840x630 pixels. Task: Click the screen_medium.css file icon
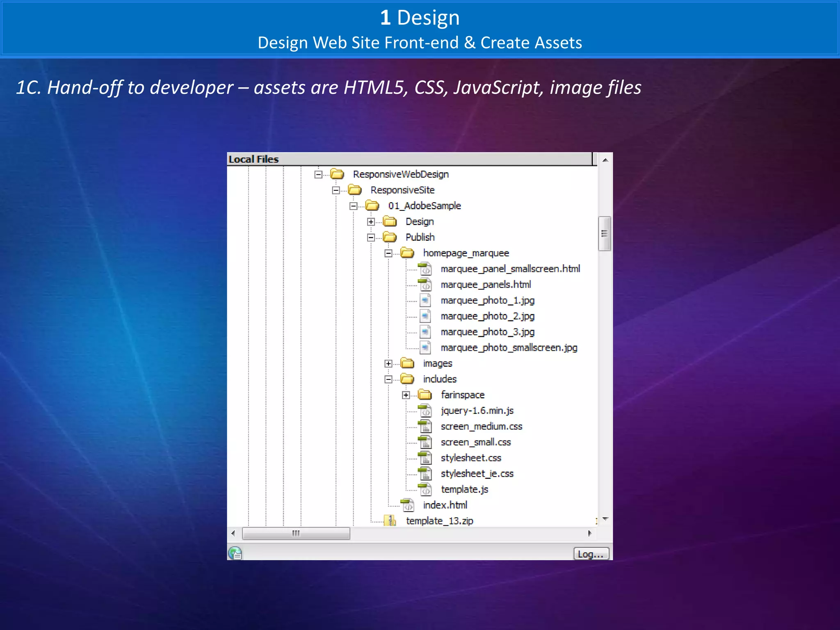[425, 426]
